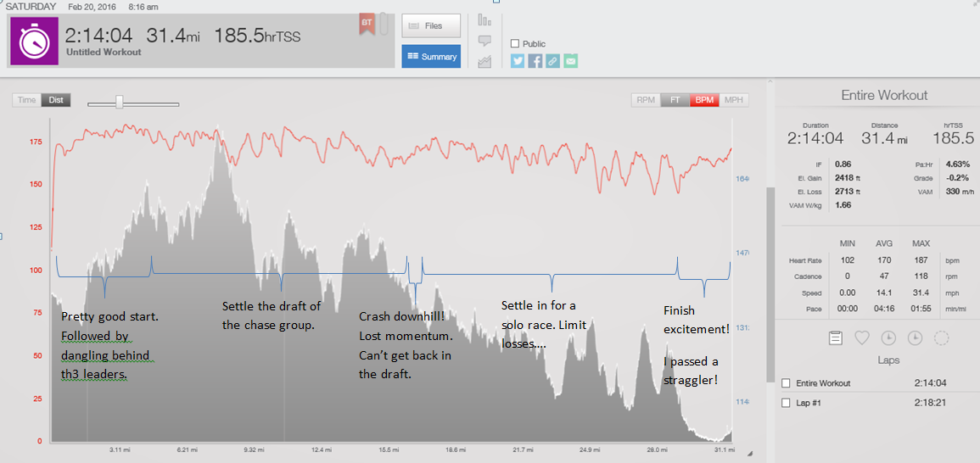Screen dimensions: 980x463
Task: Share workout on Facebook
Action: point(535,61)
